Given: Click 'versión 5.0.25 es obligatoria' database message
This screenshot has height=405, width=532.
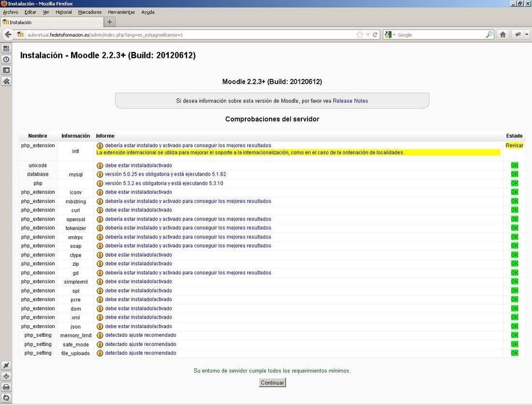Looking at the screenshot, I should [165, 174].
